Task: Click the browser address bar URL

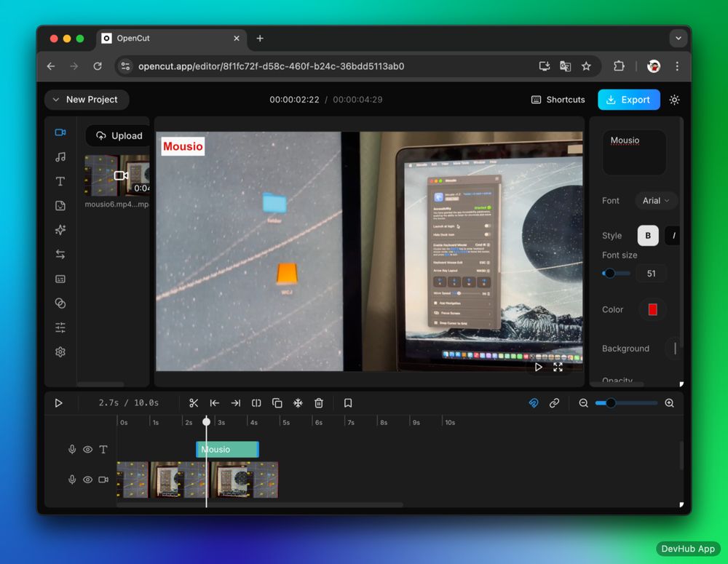Action: (271, 66)
